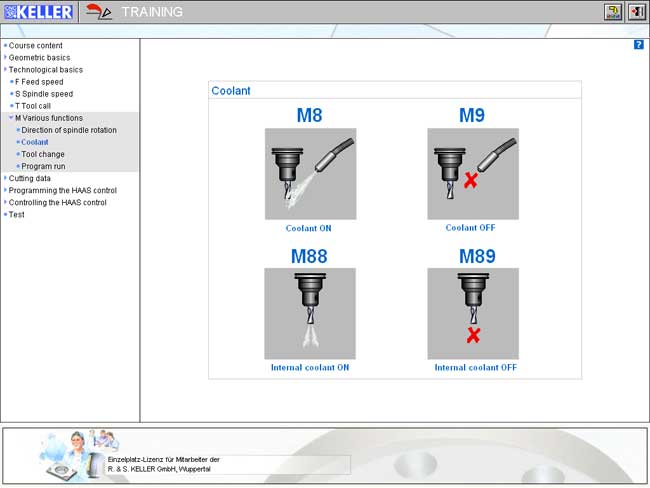Expand Controlling the HAAS control section
650x488 pixels.
58,202
